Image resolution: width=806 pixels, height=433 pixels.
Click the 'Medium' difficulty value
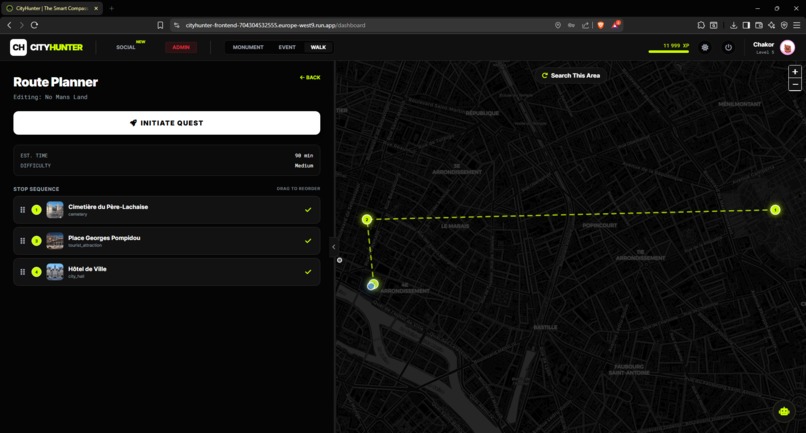(x=304, y=166)
